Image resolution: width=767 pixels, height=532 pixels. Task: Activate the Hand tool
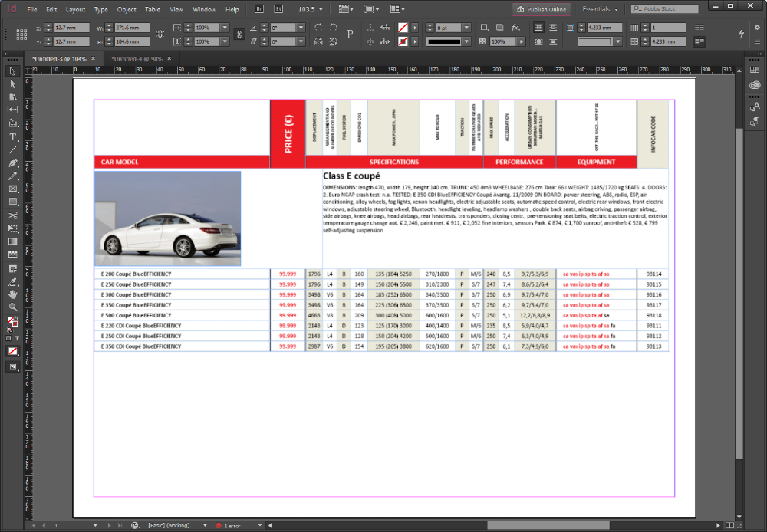(12, 294)
